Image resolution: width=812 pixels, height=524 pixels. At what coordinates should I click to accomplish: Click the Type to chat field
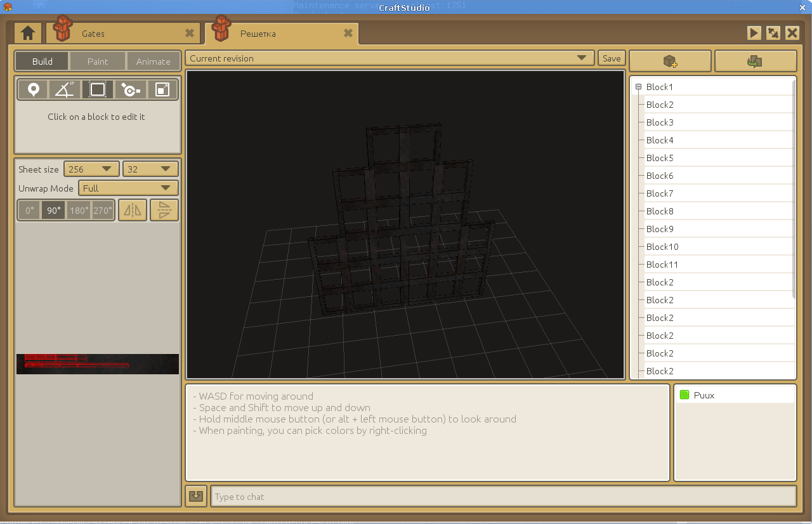pos(503,497)
